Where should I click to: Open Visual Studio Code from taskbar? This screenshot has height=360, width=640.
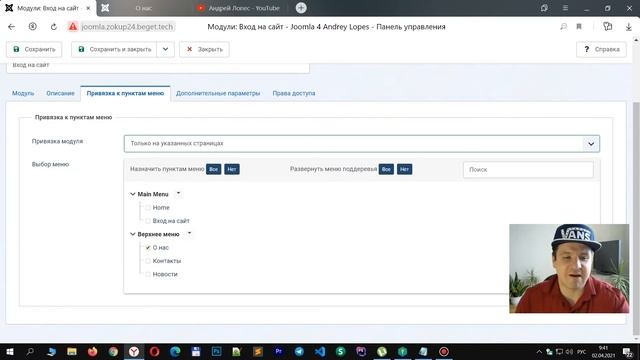tap(320, 351)
